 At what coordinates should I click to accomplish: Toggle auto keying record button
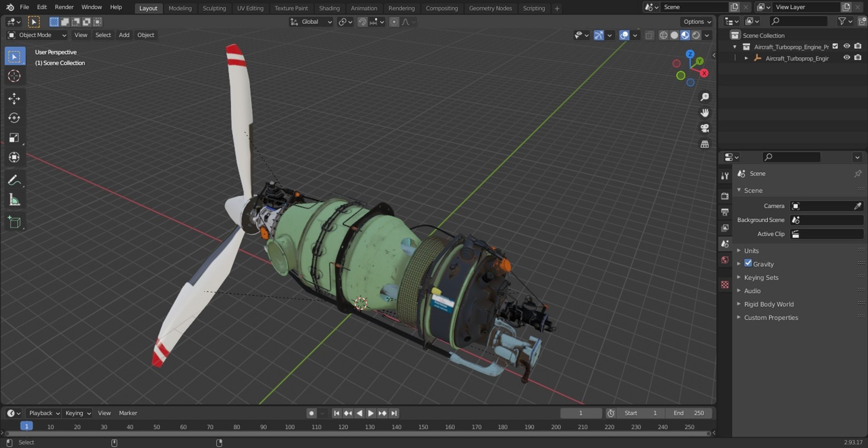click(x=311, y=413)
